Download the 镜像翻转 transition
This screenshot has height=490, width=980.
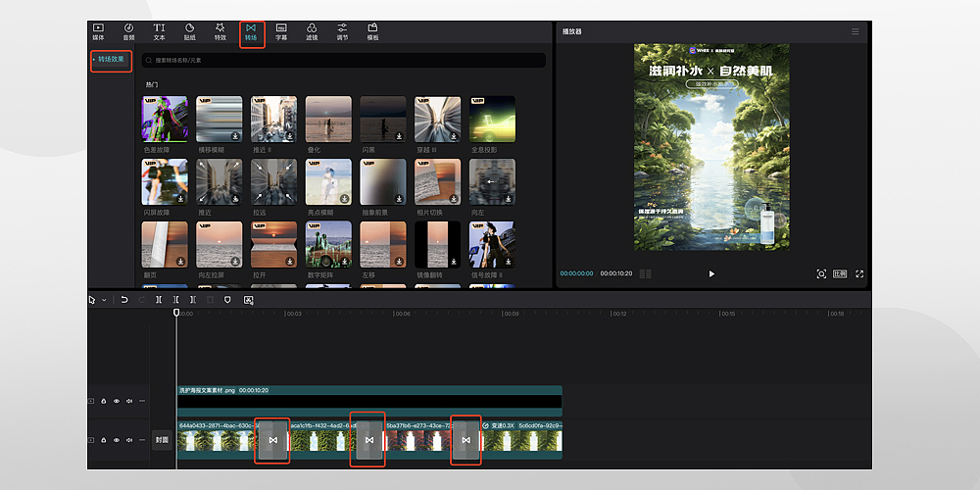pos(454,261)
